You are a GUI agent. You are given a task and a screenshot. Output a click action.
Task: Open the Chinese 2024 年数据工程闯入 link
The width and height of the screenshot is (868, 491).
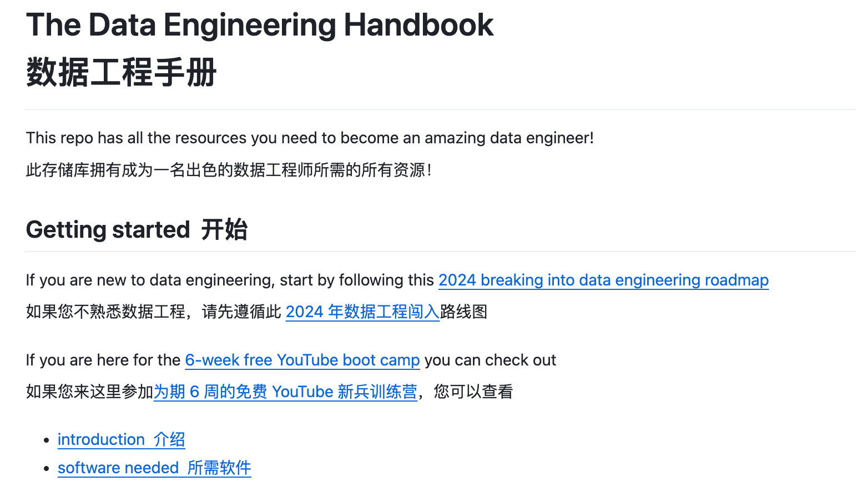coord(362,312)
